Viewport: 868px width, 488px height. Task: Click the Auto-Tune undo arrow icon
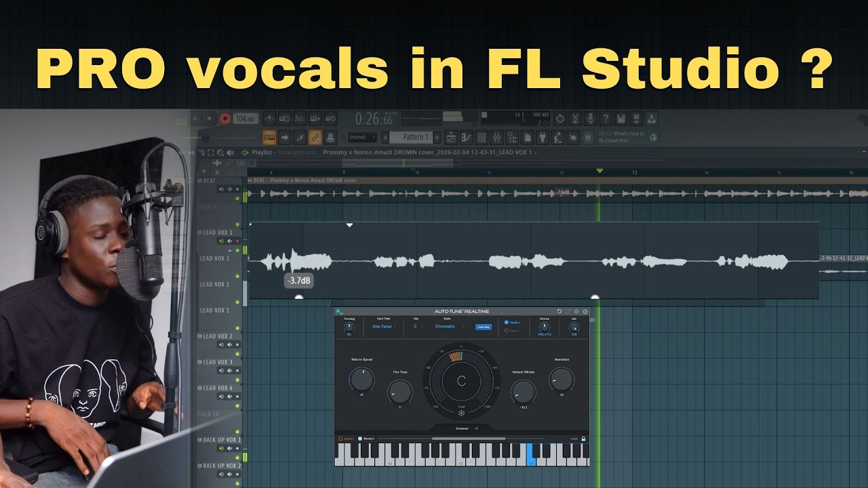tap(559, 311)
